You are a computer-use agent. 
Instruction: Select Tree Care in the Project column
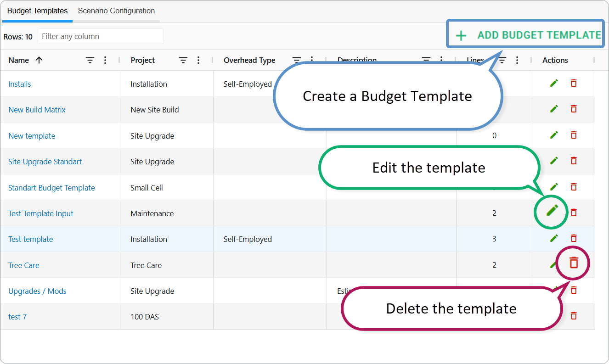point(146,265)
